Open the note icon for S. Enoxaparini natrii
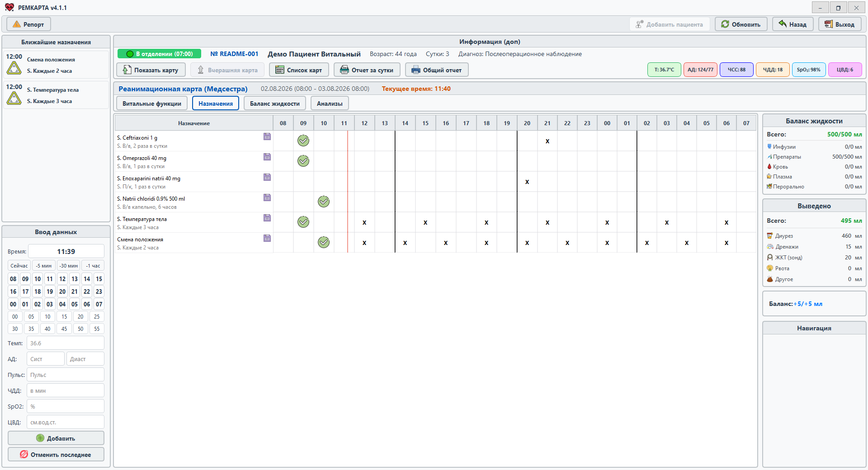Viewport: 868px width, 470px height. [x=267, y=177]
